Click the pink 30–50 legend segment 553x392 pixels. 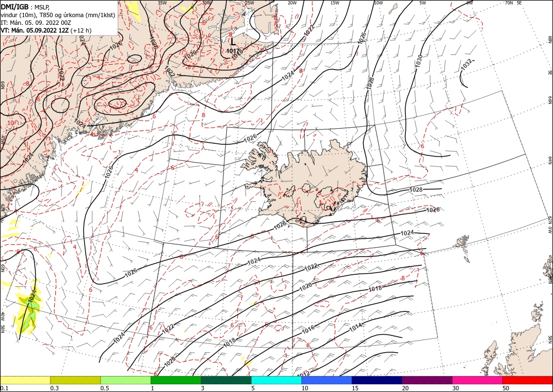pos(478,380)
